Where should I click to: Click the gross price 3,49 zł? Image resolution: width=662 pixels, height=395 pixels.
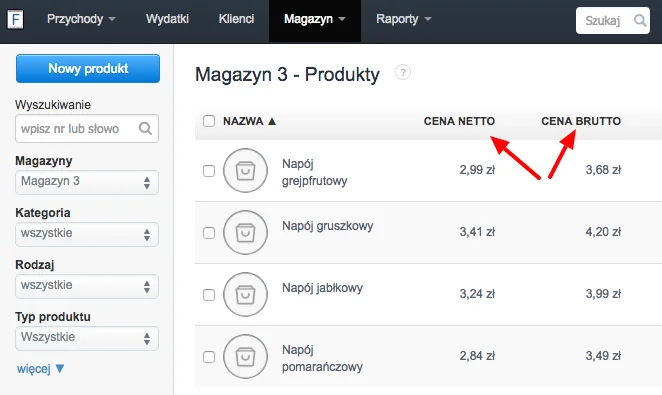coord(603,356)
